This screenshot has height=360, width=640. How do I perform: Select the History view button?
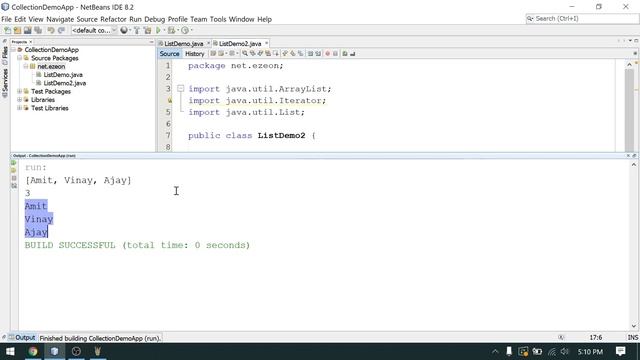(195, 53)
